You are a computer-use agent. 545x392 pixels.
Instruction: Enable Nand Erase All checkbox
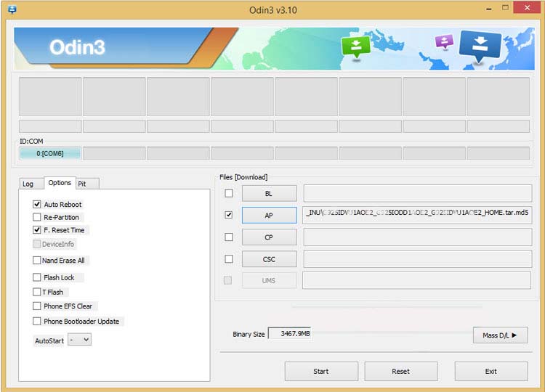[37, 260]
